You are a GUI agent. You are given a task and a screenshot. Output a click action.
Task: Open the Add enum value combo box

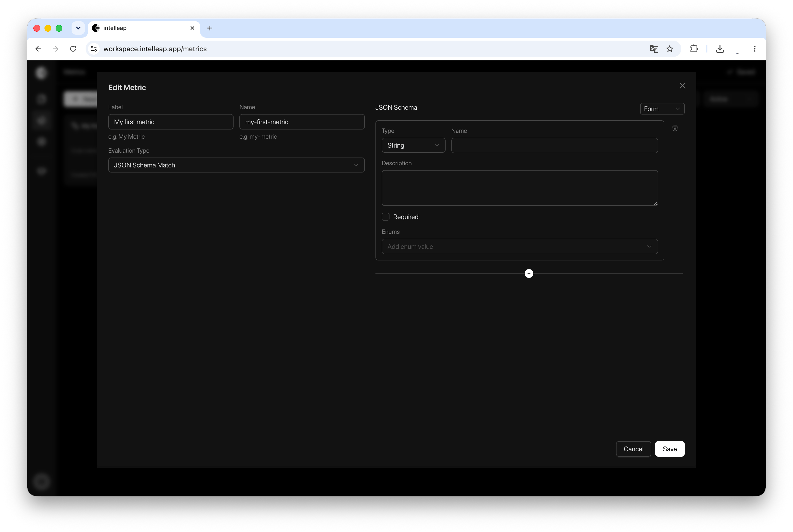(x=520, y=246)
